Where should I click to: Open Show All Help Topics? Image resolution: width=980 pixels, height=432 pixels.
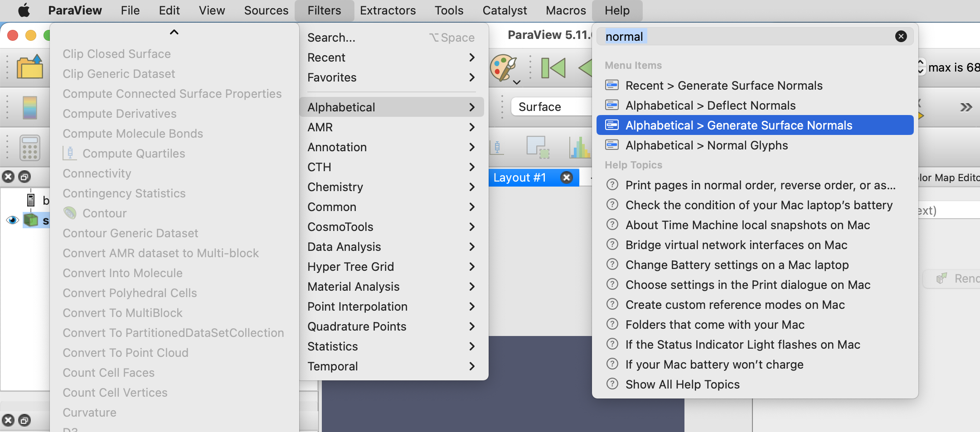[755, 384]
